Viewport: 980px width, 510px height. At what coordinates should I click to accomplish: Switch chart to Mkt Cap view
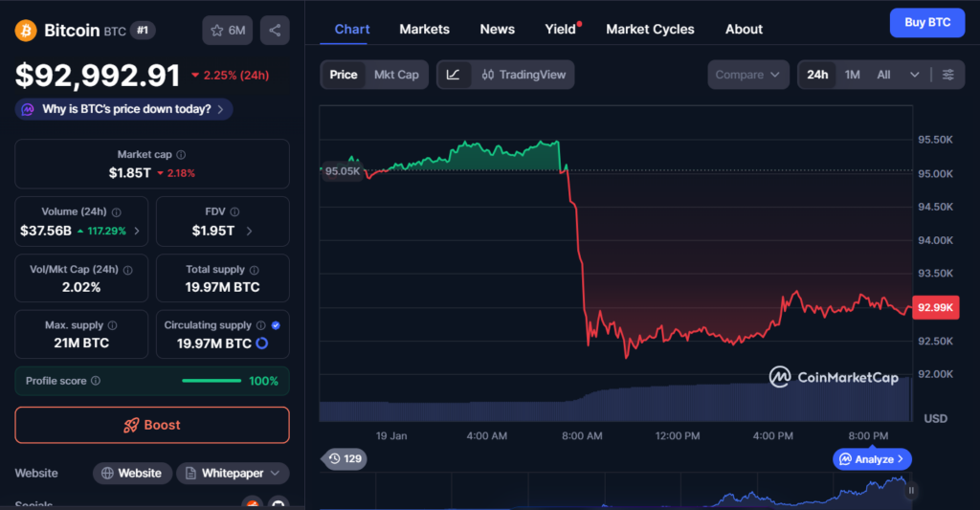[396, 75]
